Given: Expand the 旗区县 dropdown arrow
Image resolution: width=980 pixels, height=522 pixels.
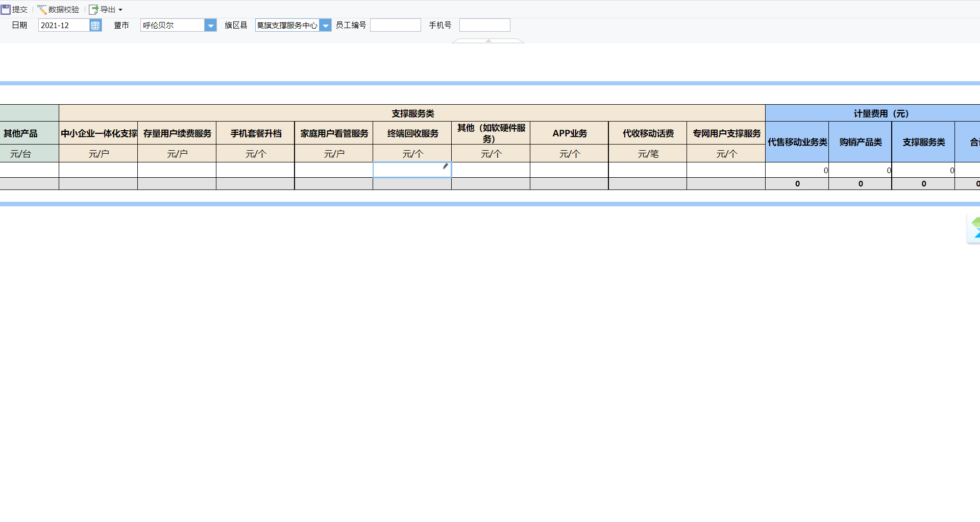Looking at the screenshot, I should pos(326,25).
